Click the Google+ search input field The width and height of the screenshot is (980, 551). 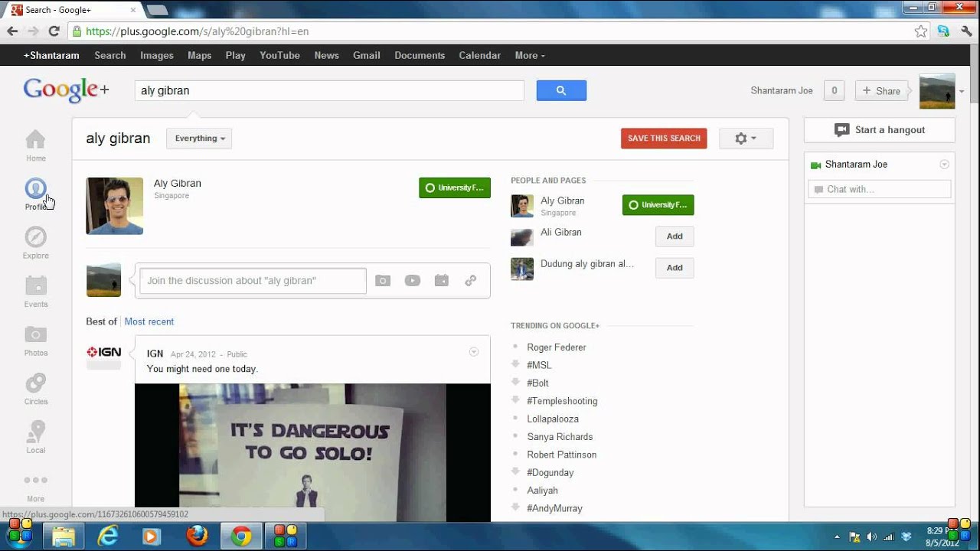coord(329,90)
